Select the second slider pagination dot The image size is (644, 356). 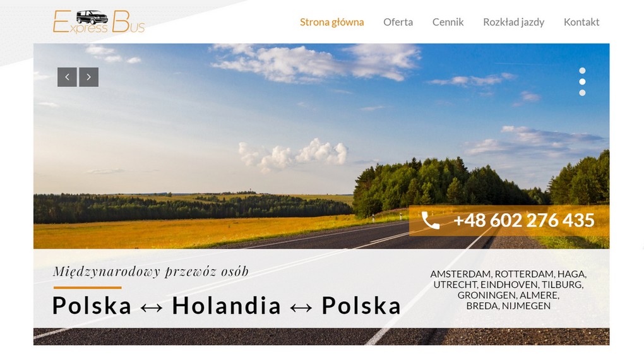tap(582, 81)
